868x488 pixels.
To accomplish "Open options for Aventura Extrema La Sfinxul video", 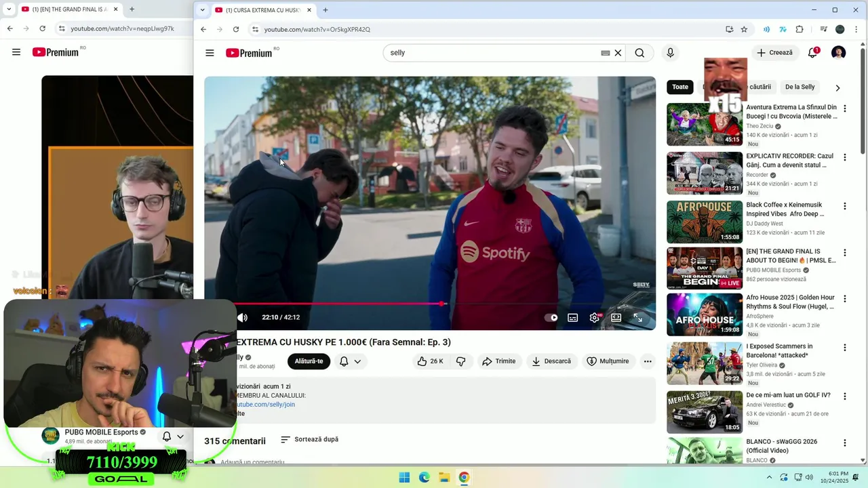I will click(x=844, y=108).
